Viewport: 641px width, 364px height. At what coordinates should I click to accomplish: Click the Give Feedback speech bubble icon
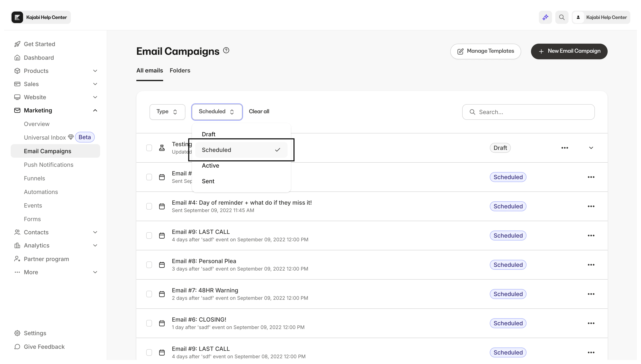(17, 347)
